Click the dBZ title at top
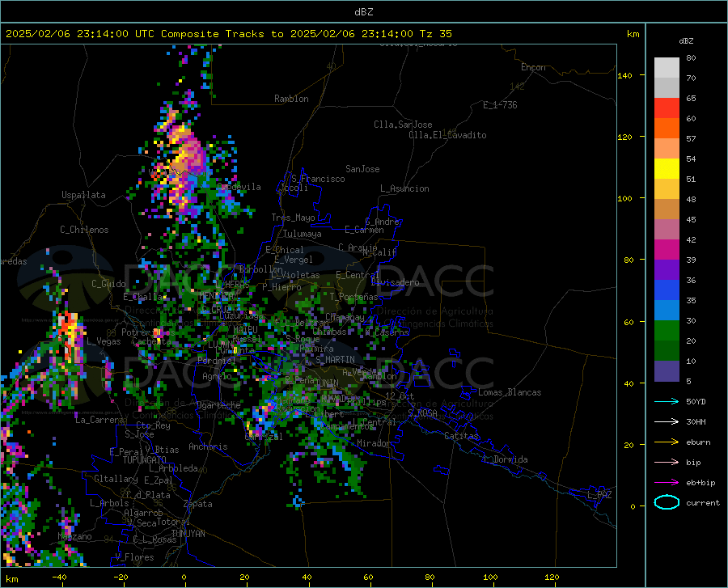728x588 pixels. tap(363, 12)
